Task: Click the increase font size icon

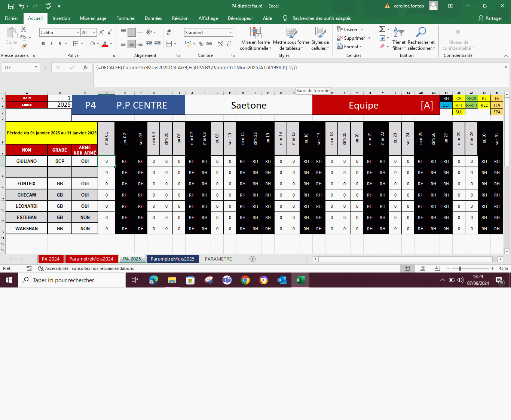Action: point(101,33)
